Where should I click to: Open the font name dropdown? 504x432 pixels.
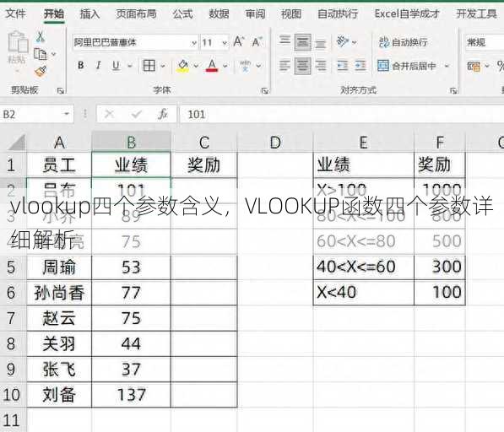click(x=194, y=43)
